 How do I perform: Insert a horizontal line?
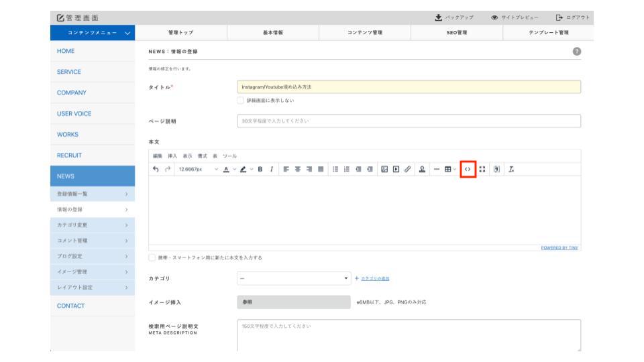[x=437, y=169]
